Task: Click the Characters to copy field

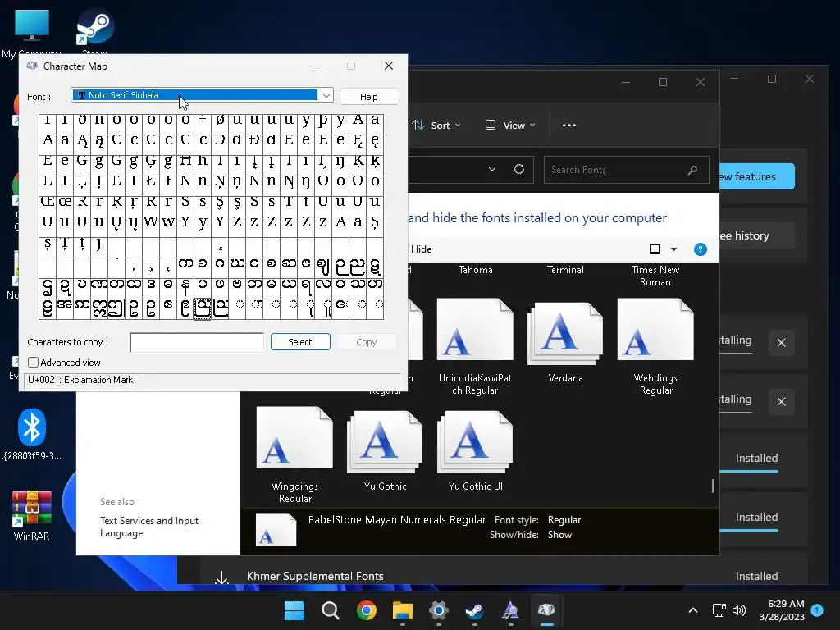Action: pyautogui.click(x=197, y=342)
